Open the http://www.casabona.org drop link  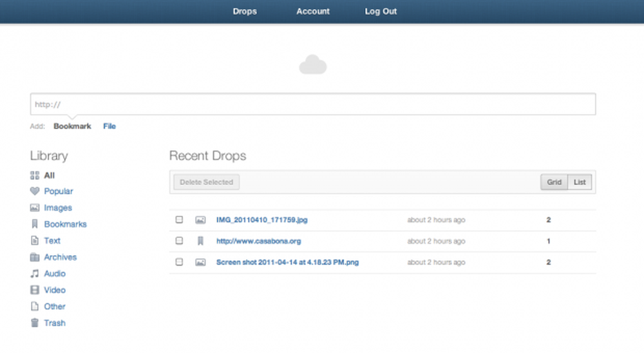tap(259, 241)
